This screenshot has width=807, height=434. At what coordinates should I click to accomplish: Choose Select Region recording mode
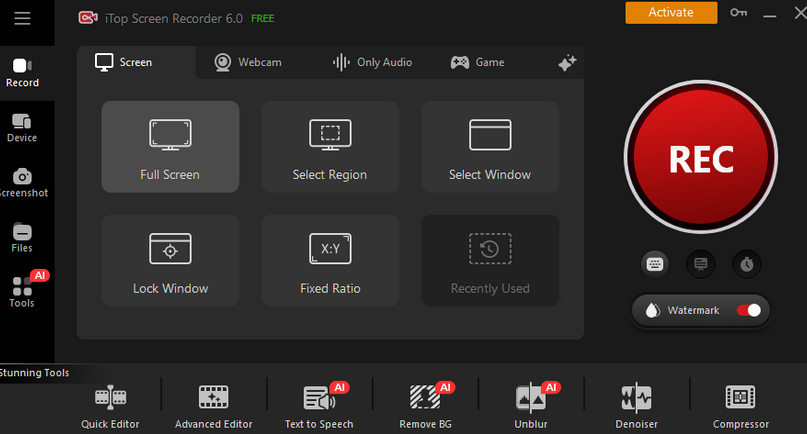[x=330, y=147]
